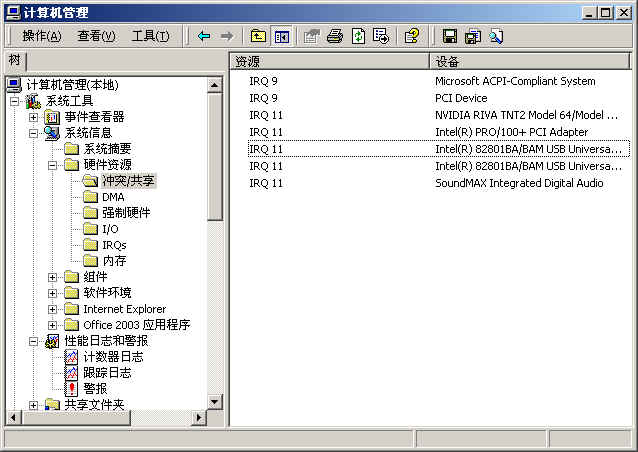
Task: Click the Print toolbar icon
Action: (x=335, y=37)
